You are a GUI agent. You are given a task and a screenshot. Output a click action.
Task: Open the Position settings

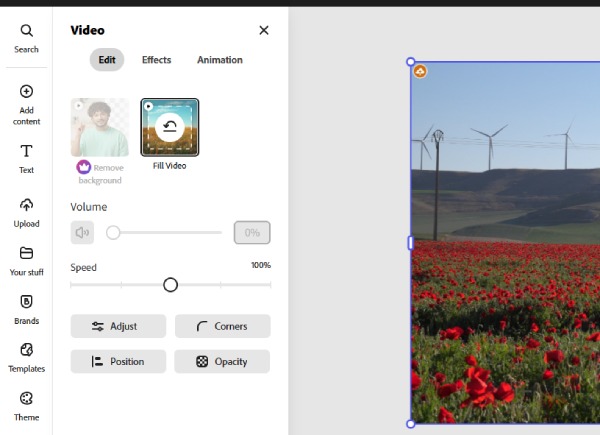[118, 362]
